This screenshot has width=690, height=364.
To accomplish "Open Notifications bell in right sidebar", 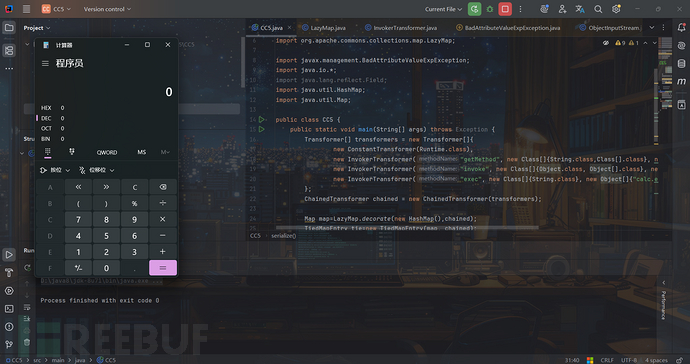I will tap(682, 28).
